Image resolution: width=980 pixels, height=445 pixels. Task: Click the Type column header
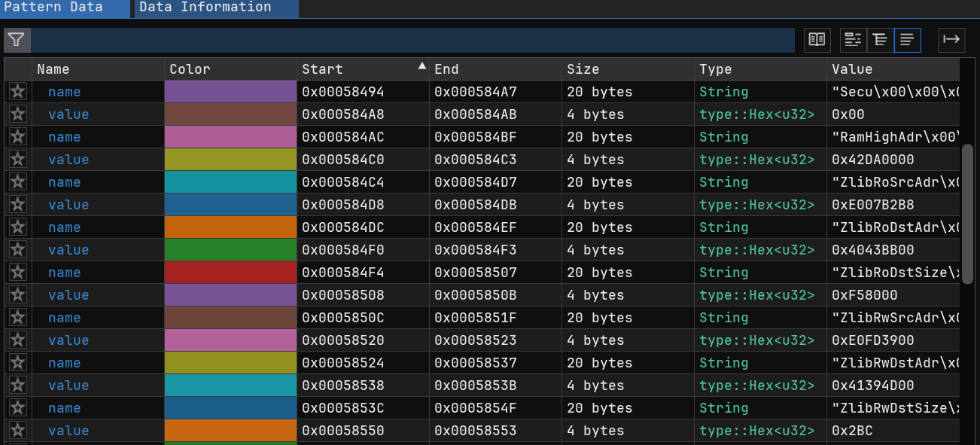coord(715,69)
